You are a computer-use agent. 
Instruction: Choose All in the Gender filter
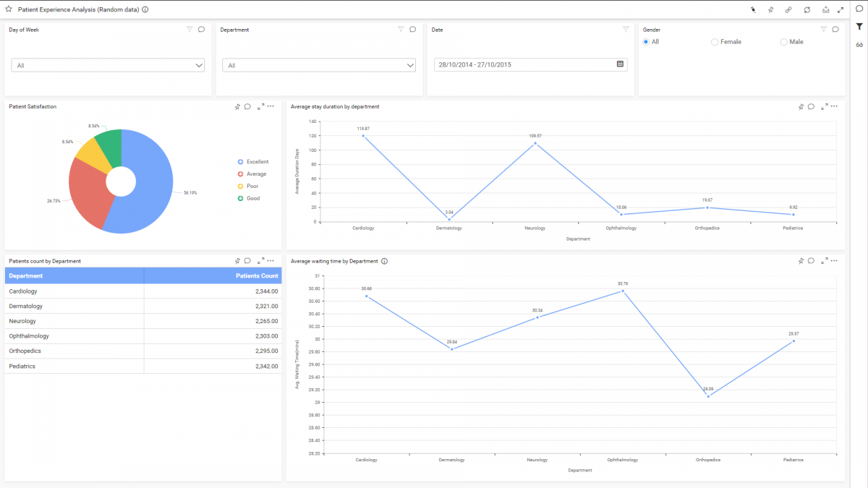645,41
